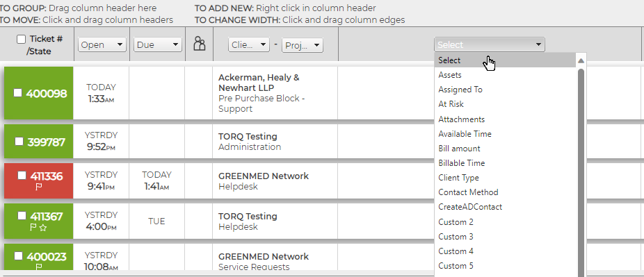The image size is (644, 277).
Task: Select the checkbox for ticket 411336
Action: pos(22,176)
